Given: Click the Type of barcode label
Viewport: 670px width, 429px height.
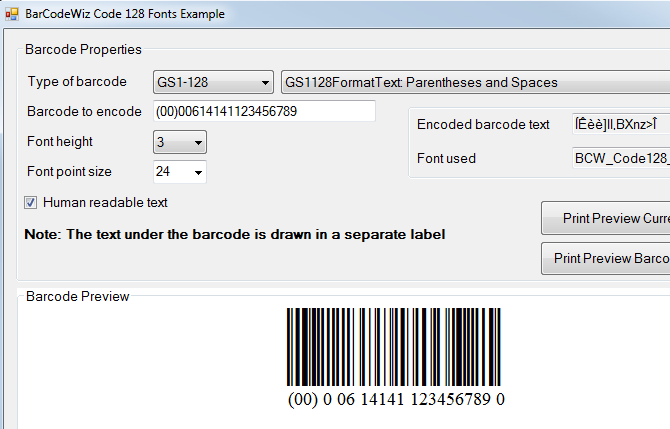Looking at the screenshot, I should point(77,82).
